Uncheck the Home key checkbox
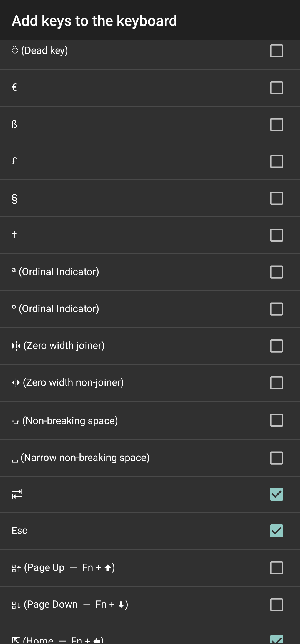 (x=276, y=639)
